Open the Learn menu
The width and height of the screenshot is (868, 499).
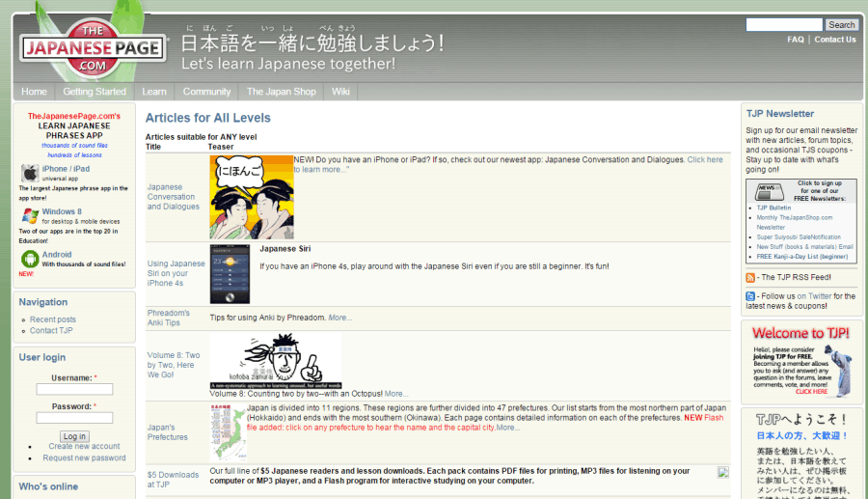(x=154, y=92)
